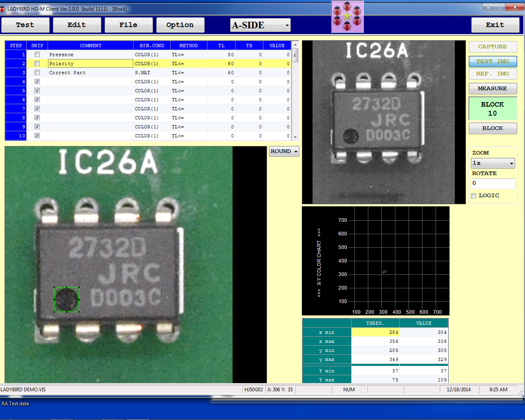This screenshot has width=525, height=420.
Task: Click the y max threshold value 349
Action: (x=375, y=359)
